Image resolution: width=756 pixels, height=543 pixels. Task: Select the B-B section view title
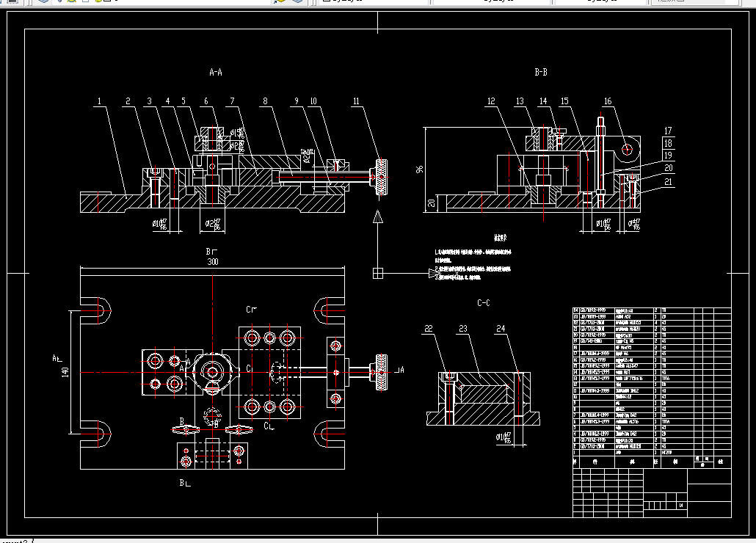point(541,72)
